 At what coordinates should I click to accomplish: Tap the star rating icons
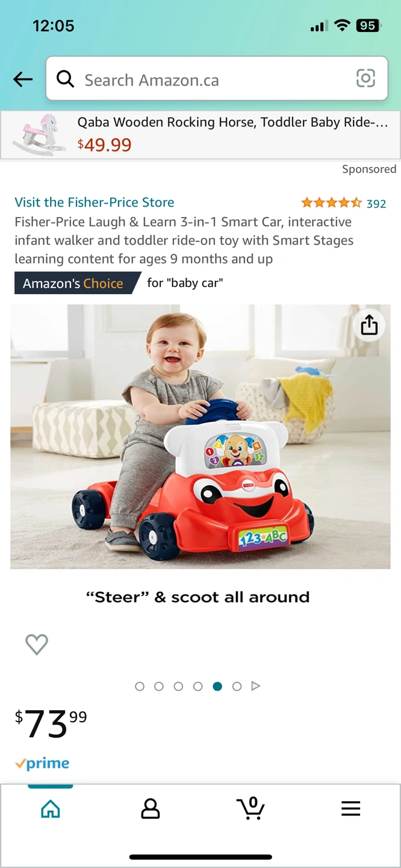(x=332, y=203)
